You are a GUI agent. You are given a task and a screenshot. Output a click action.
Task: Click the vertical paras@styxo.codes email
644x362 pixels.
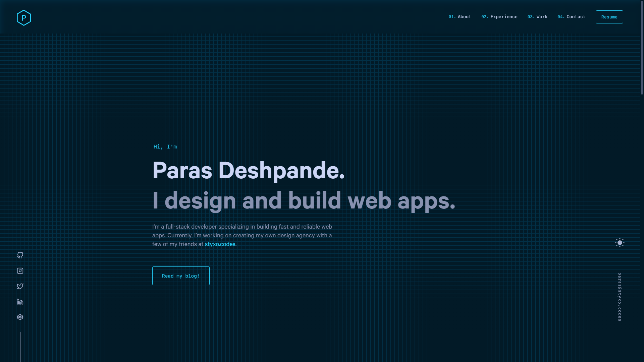point(620,297)
